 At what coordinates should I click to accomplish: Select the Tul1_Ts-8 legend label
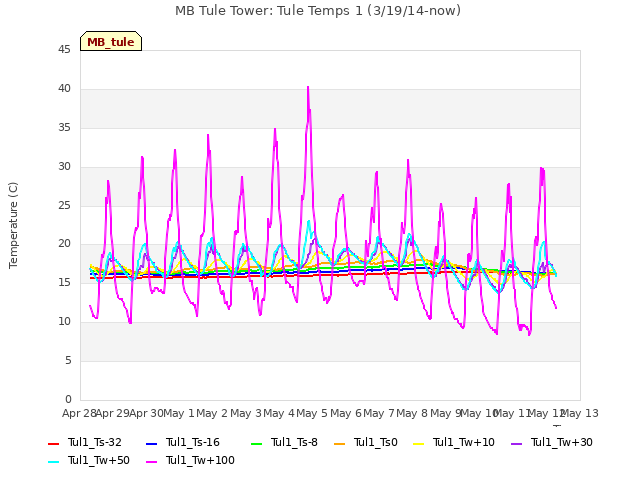coord(294,442)
